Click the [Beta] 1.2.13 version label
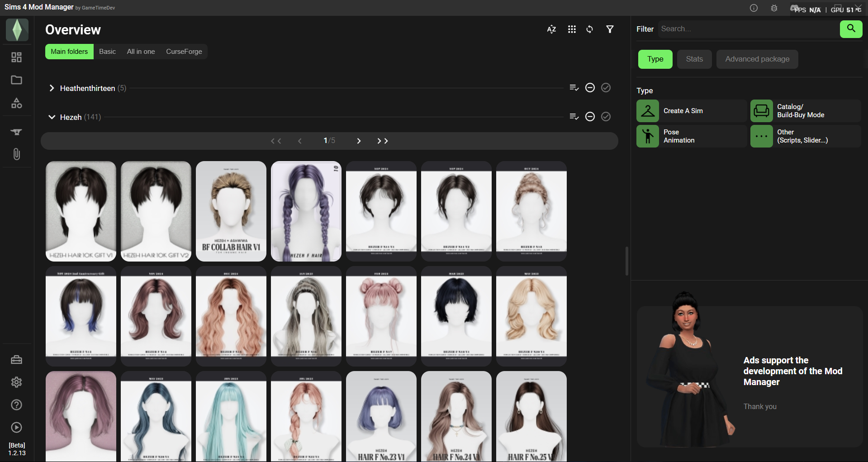The width and height of the screenshot is (868, 462). pos(17,449)
